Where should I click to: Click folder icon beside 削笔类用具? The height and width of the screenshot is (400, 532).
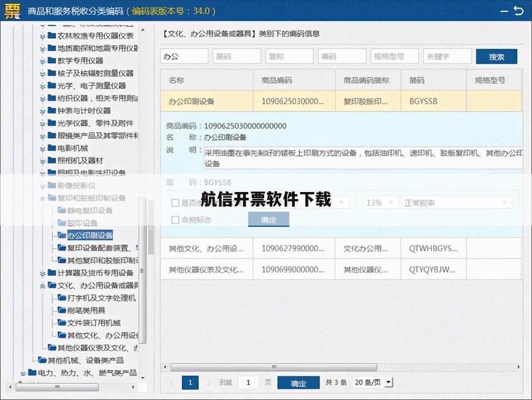pyautogui.click(x=62, y=310)
